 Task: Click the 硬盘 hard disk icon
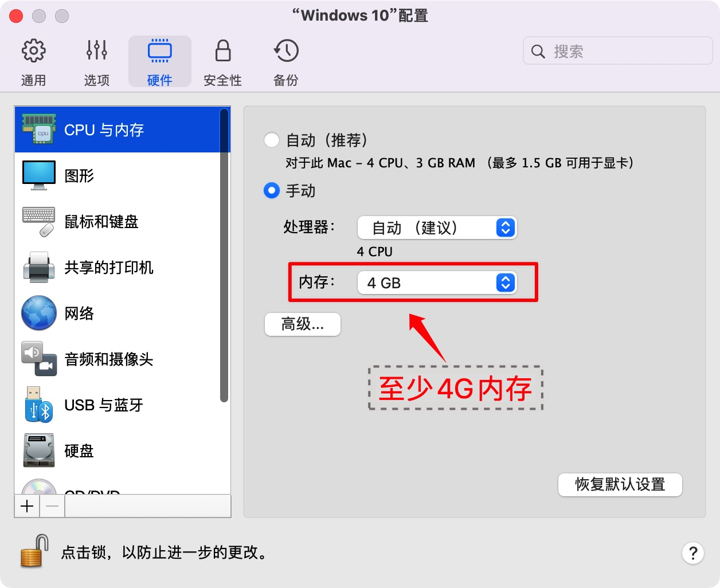(x=39, y=450)
